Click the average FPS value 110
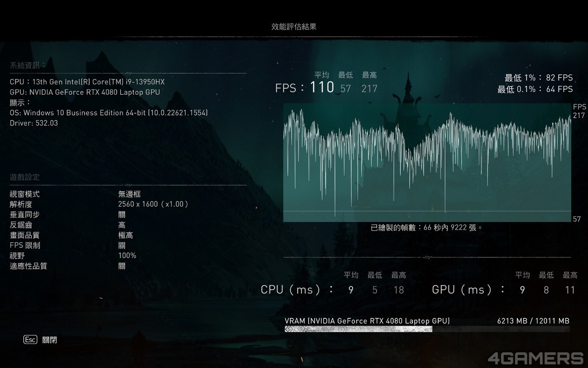 point(322,87)
